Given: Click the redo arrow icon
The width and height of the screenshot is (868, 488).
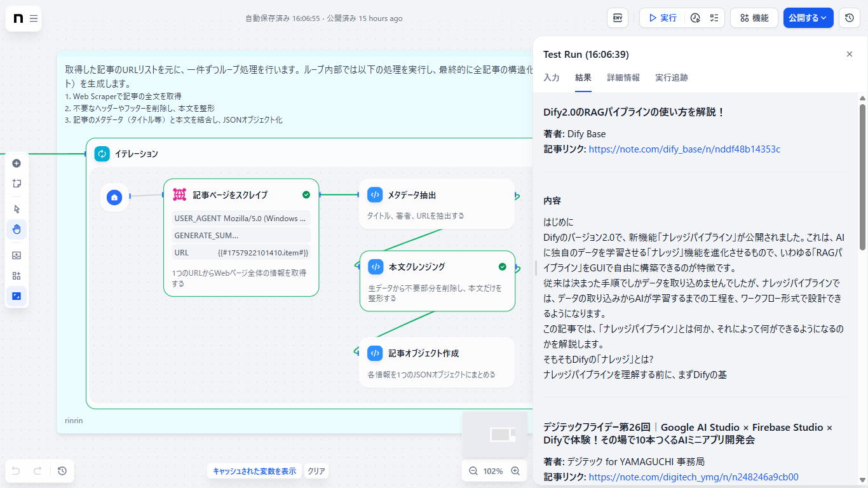Looking at the screenshot, I should coord(37,471).
